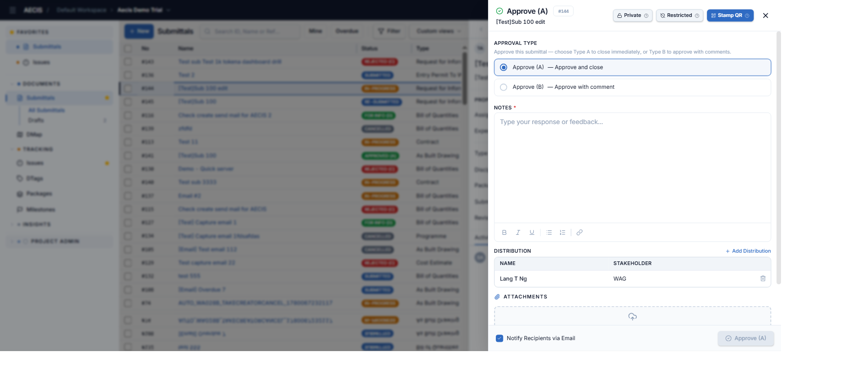Uncheck Notify Recipients via Email
This screenshot has height=390, width=868.
(499, 338)
